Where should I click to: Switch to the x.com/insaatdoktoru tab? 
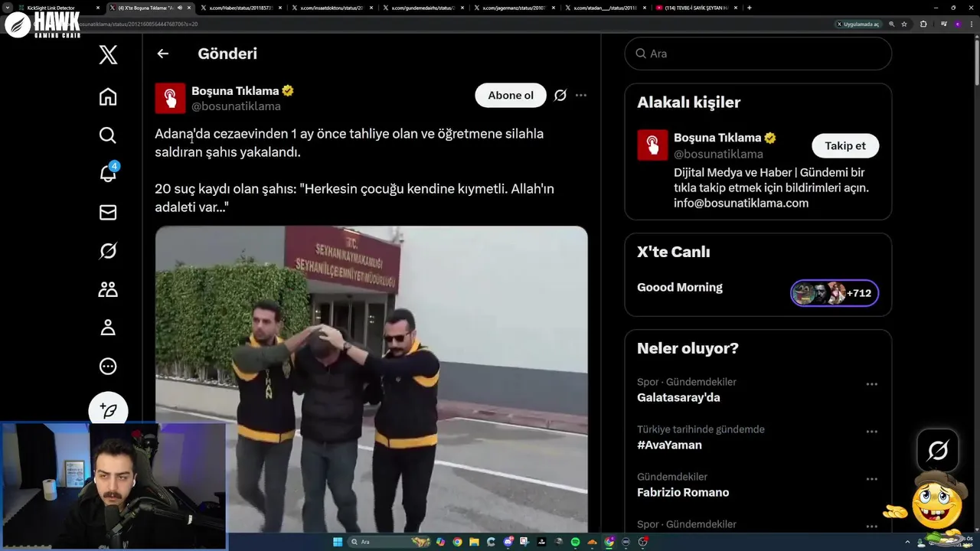point(332,8)
